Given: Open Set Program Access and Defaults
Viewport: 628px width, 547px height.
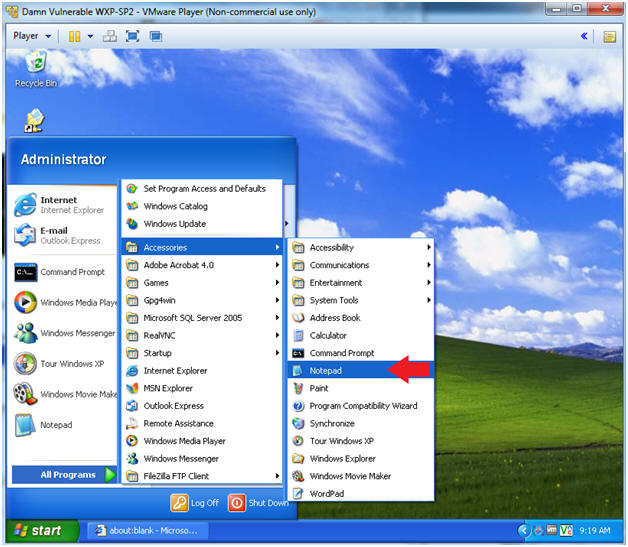Looking at the screenshot, I should click(202, 189).
